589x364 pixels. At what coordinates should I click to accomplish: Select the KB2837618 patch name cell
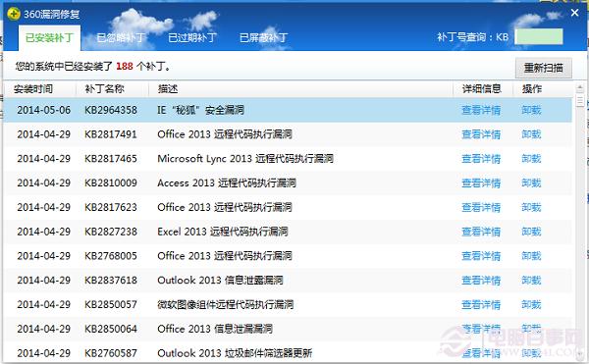click(x=111, y=281)
